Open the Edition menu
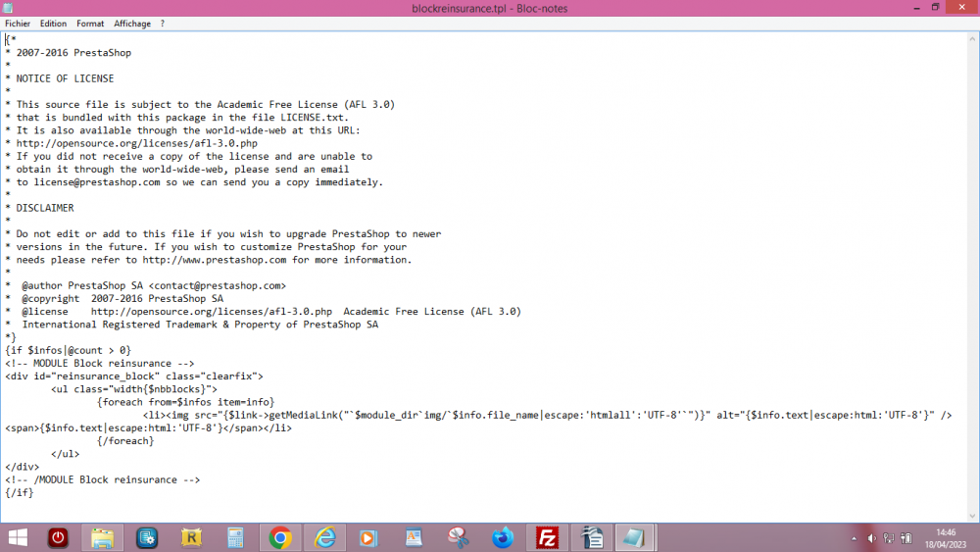The height and width of the screenshot is (552, 980). click(x=53, y=24)
